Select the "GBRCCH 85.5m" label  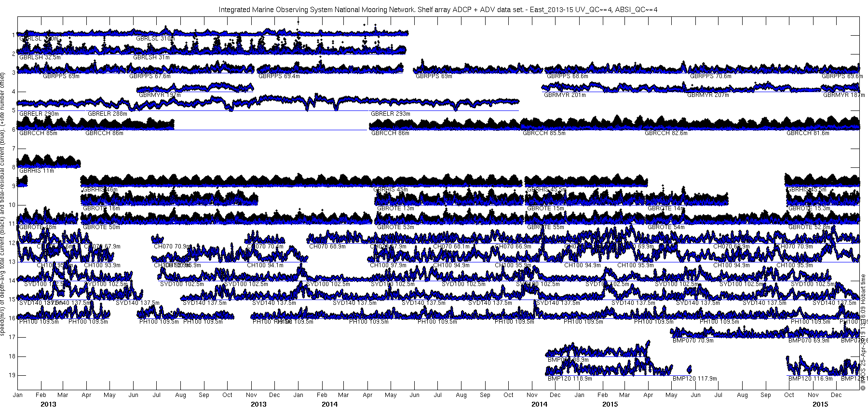544,133
